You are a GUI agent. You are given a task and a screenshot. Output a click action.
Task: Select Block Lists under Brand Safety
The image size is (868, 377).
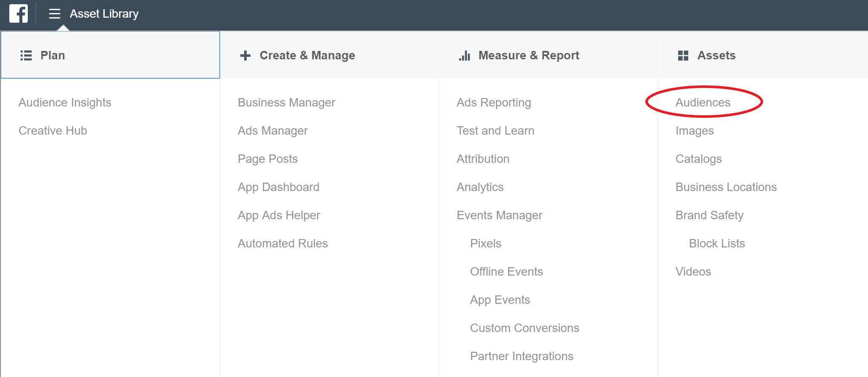(716, 244)
